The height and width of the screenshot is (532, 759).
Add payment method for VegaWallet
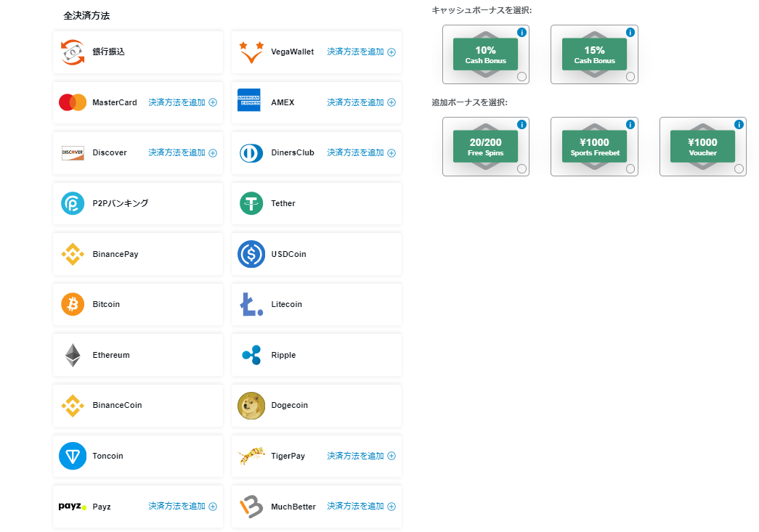click(362, 52)
